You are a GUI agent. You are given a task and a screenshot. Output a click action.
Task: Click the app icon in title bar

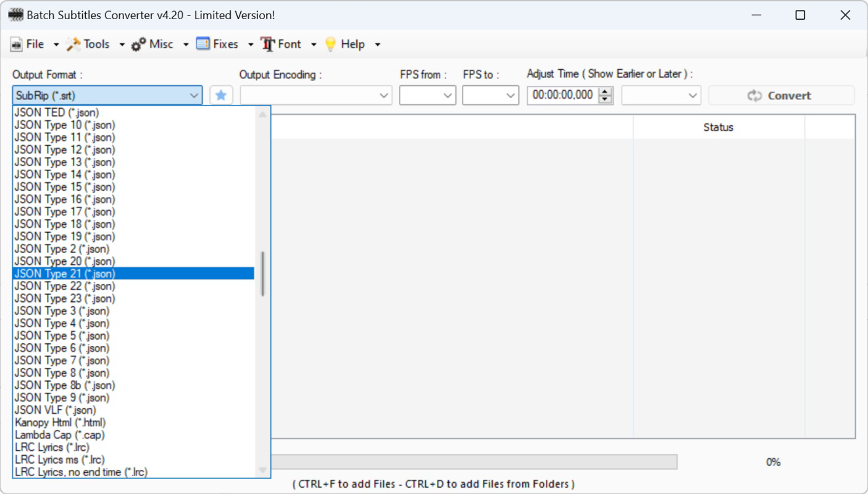pyautogui.click(x=15, y=15)
